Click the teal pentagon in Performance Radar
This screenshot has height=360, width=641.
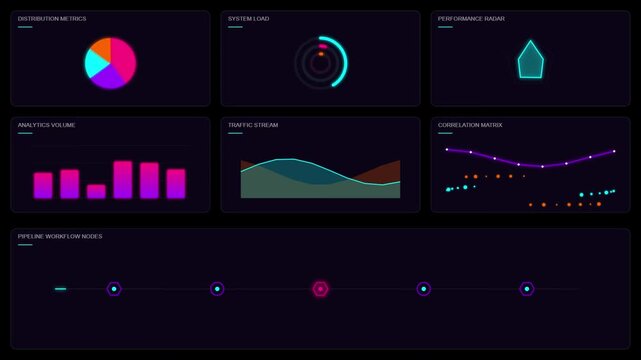[531, 61]
